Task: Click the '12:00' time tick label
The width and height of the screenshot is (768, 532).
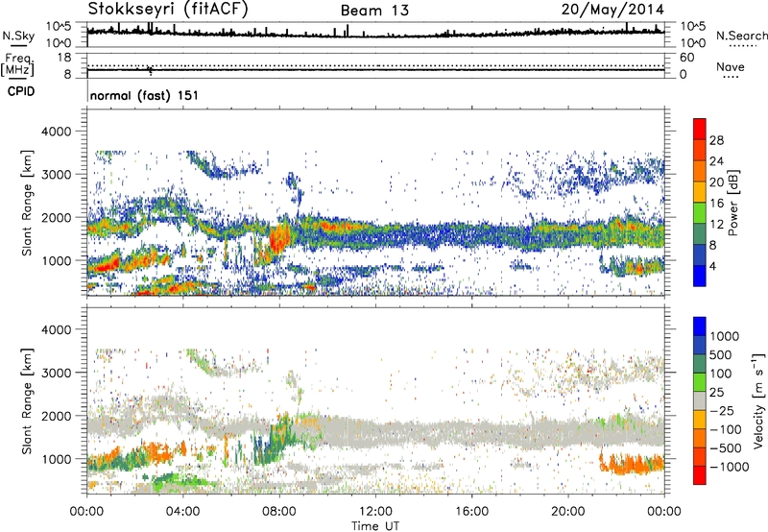Action: (375, 512)
